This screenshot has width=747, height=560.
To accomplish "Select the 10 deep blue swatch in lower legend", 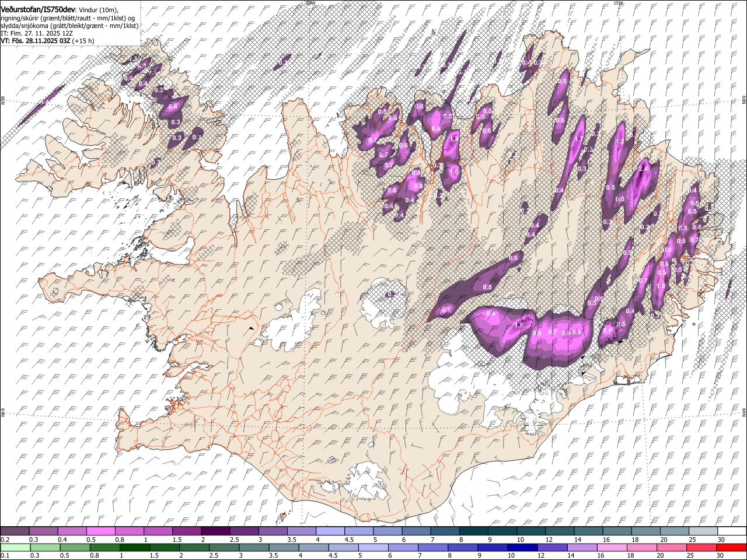I will [x=523, y=548].
